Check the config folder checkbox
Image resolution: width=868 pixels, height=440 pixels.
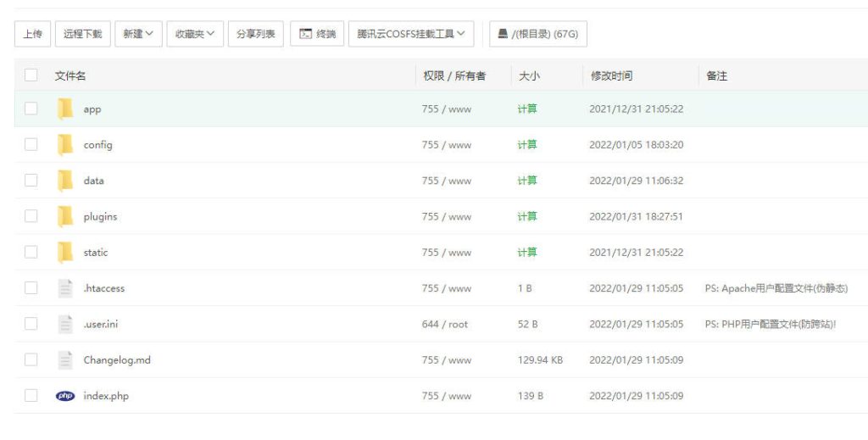[31, 144]
